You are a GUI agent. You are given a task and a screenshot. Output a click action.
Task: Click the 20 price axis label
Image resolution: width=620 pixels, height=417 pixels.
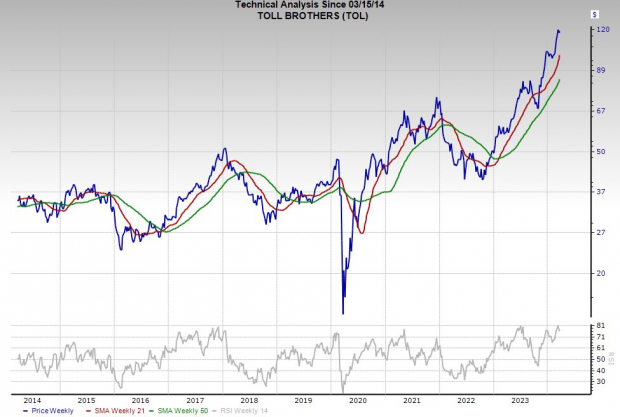pyautogui.click(x=601, y=273)
